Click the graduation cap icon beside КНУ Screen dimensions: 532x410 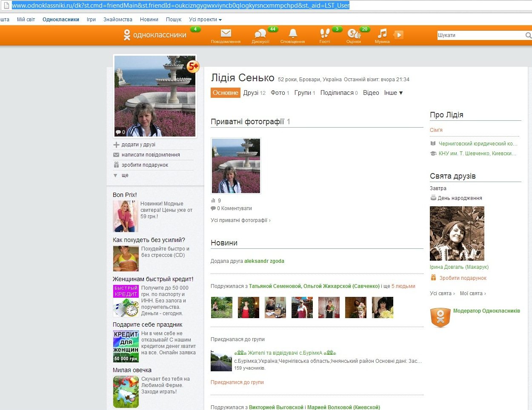pyautogui.click(x=433, y=154)
